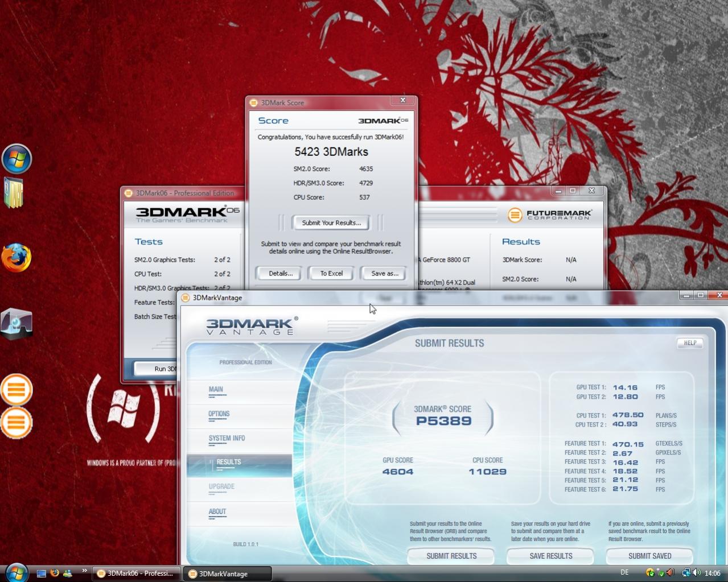Switch to 3DMark06 Professional taskbar button
Screen dimensions: 728x582
pyautogui.click(x=136, y=573)
